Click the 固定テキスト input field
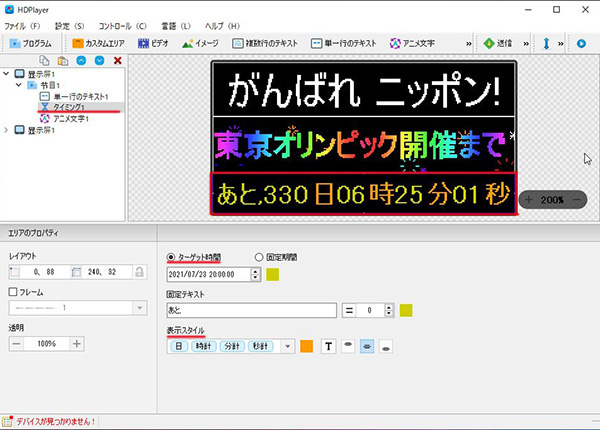 coord(251,310)
